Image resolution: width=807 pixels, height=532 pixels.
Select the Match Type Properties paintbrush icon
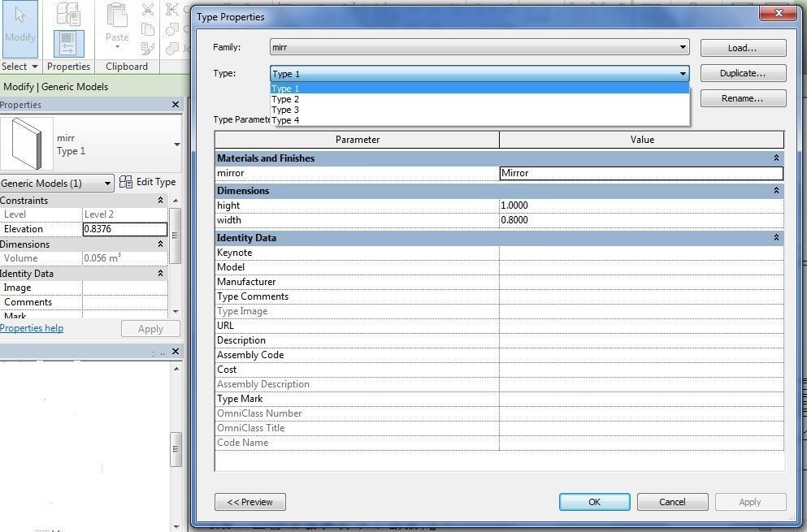click(148, 49)
